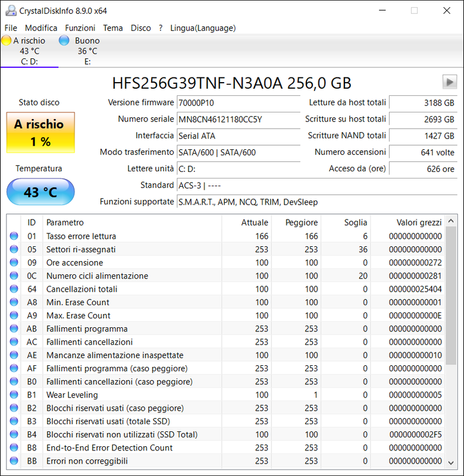The height and width of the screenshot is (476, 464).
Task: Click status dot for Mancanze alimentazione inaspettate
Action: (x=14, y=355)
